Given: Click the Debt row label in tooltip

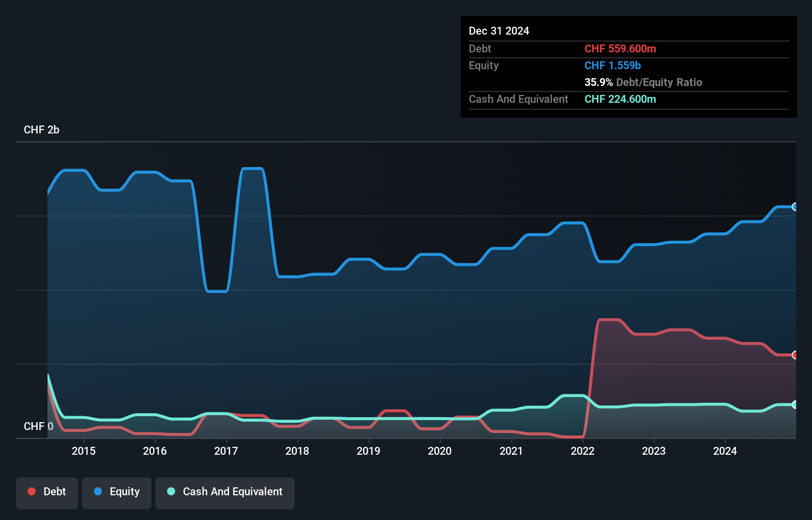Looking at the screenshot, I should click(480, 48).
